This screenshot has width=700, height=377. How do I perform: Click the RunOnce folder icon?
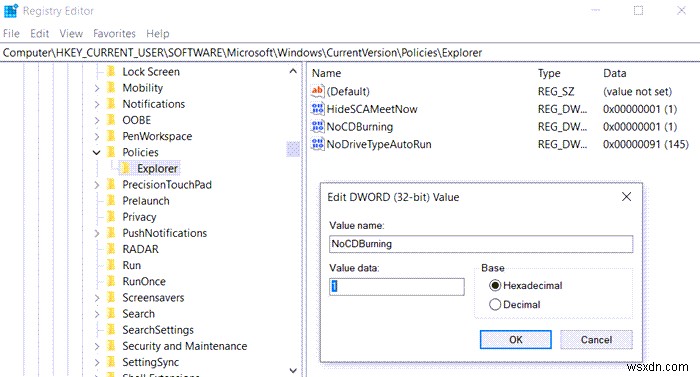[111, 281]
